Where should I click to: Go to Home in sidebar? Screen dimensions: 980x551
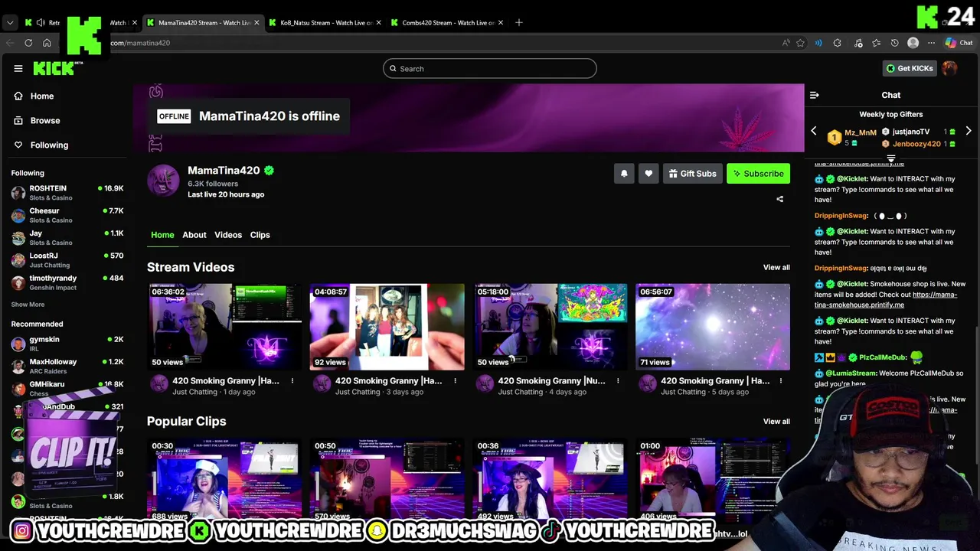42,96
